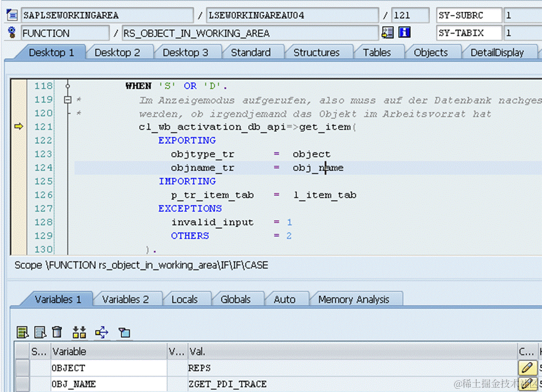Select the Auto tab

pyautogui.click(x=284, y=299)
